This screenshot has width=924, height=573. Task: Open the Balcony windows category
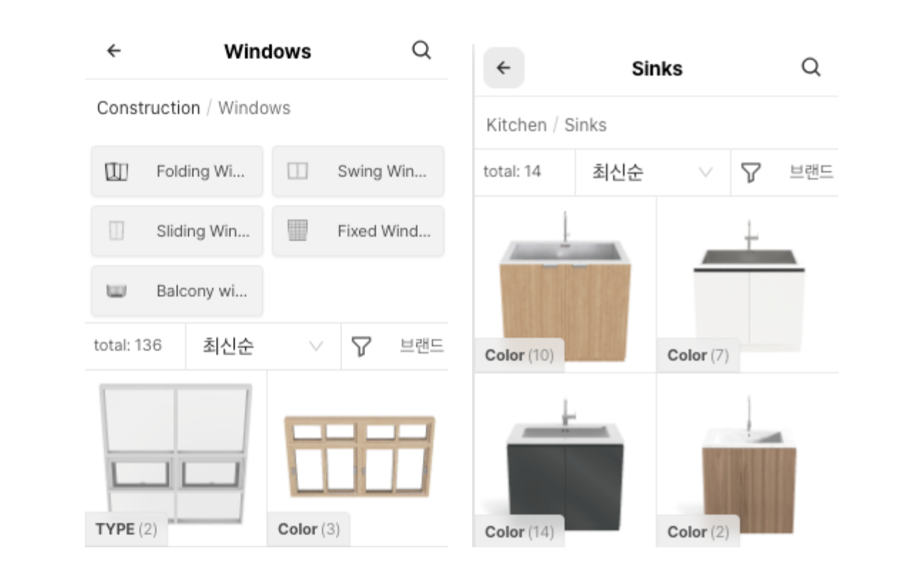(177, 291)
